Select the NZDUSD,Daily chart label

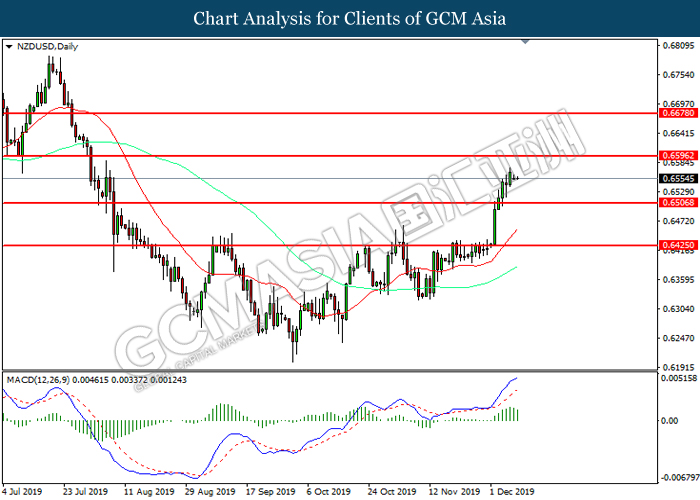(x=47, y=46)
